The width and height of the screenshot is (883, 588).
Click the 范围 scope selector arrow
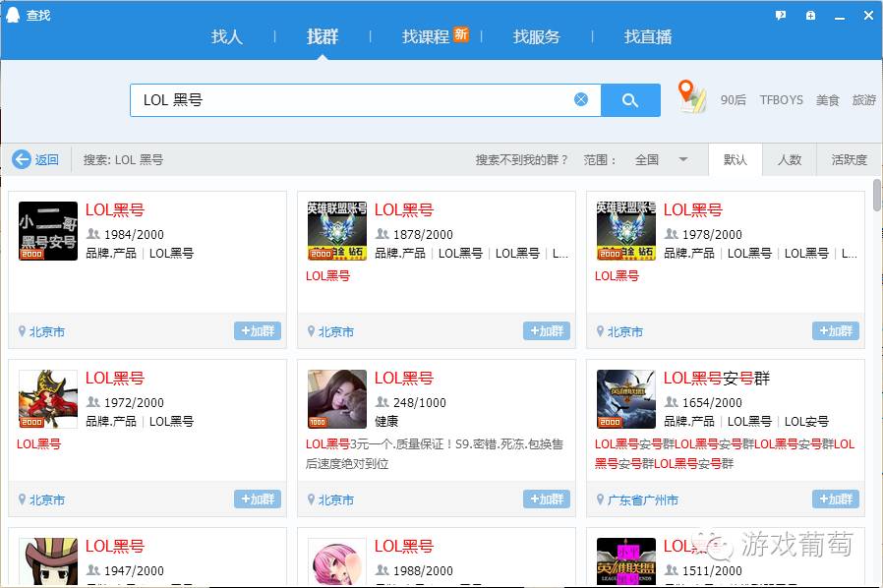[685, 159]
